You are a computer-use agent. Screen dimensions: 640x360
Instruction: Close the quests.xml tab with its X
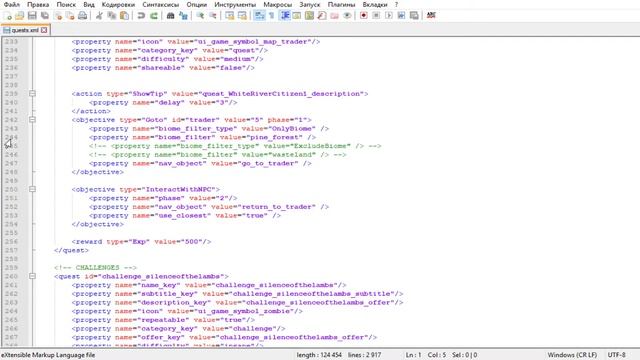click(44, 30)
